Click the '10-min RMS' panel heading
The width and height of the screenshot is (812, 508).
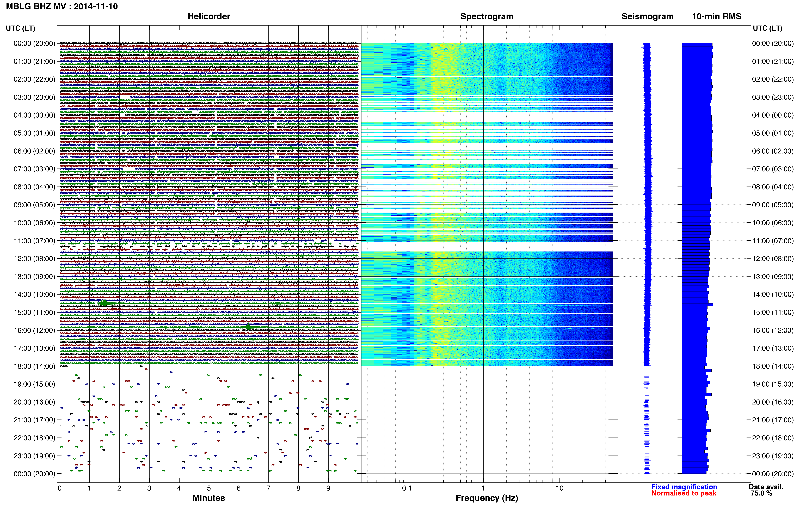tap(717, 16)
